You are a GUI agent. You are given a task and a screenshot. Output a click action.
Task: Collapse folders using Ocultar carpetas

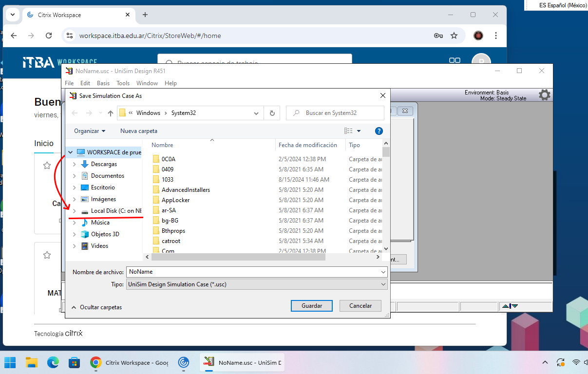click(x=96, y=307)
